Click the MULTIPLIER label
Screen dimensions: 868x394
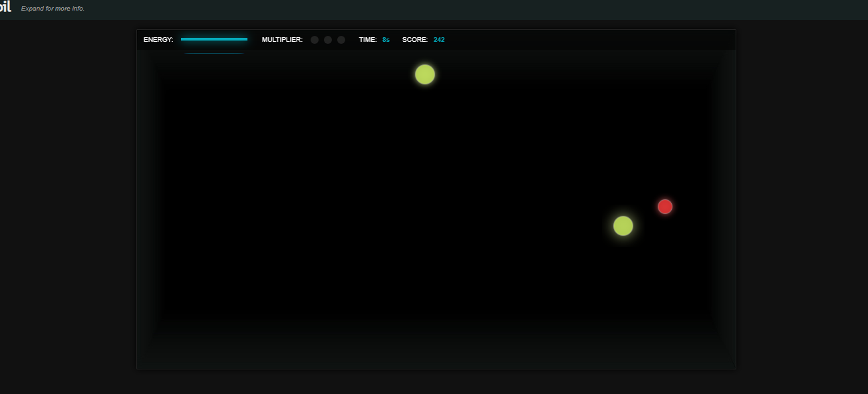pyautogui.click(x=282, y=40)
